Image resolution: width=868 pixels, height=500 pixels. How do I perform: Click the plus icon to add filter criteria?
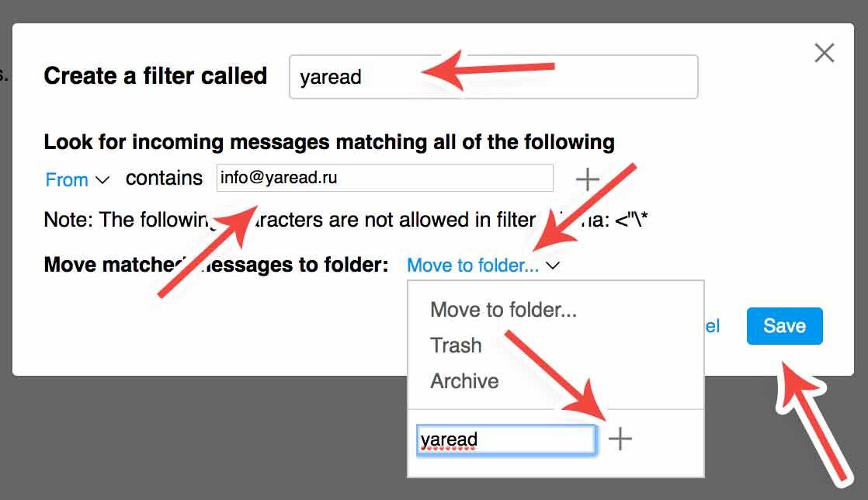pyautogui.click(x=588, y=179)
